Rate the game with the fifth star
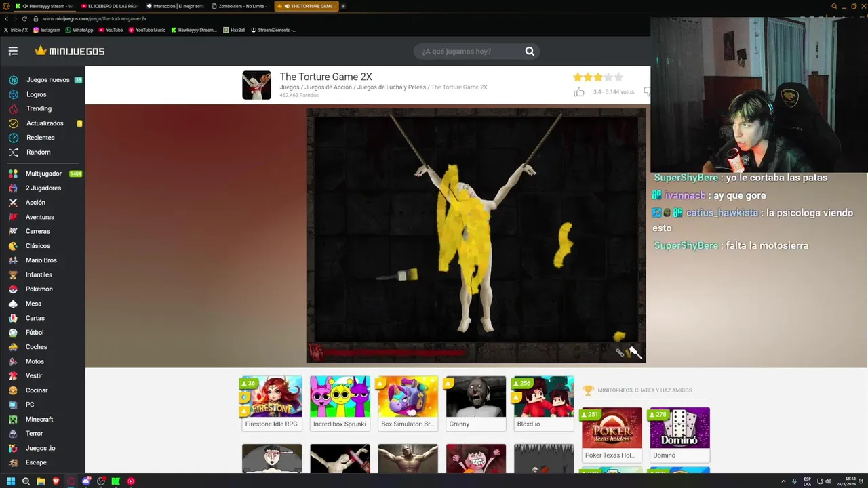 click(618, 77)
